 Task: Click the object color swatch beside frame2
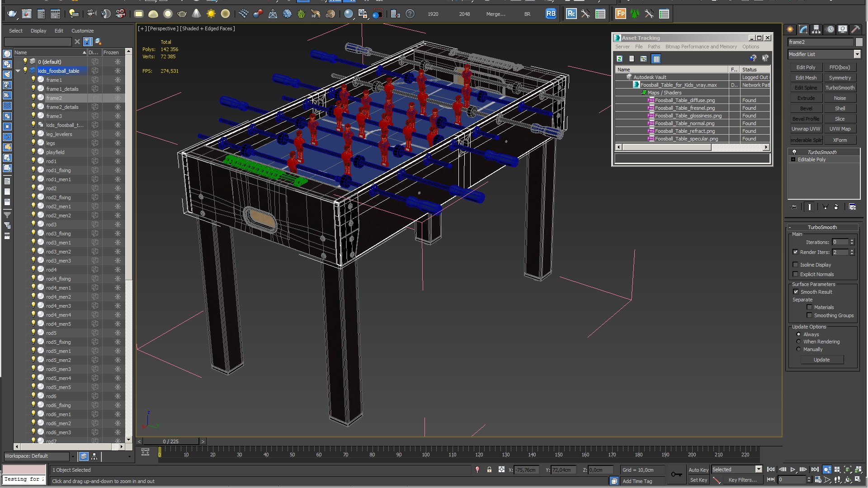[859, 42]
